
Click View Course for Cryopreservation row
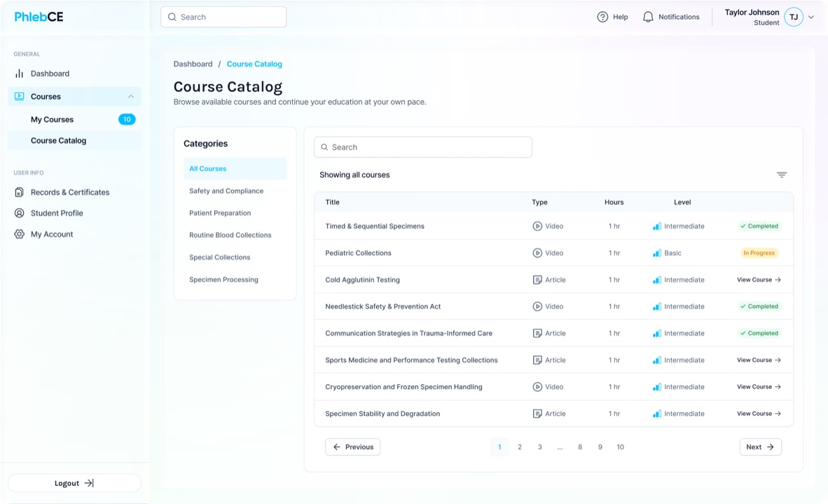point(759,387)
